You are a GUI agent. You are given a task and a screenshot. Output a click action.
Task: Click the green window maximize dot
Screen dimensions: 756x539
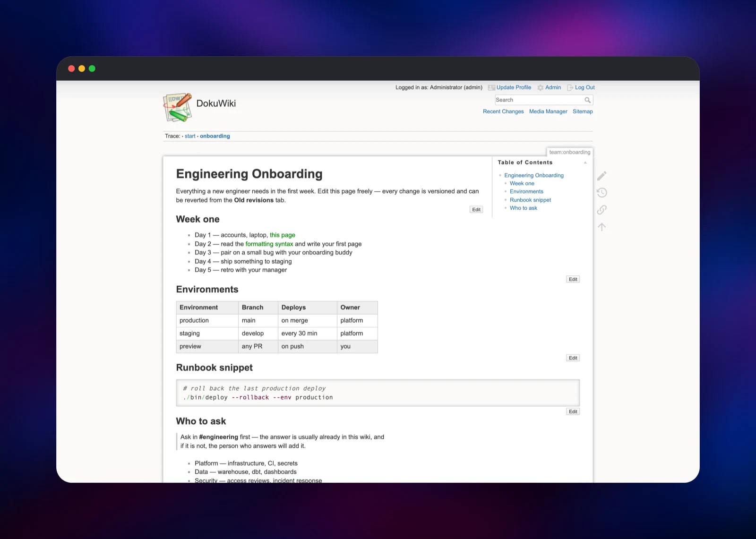(x=92, y=68)
